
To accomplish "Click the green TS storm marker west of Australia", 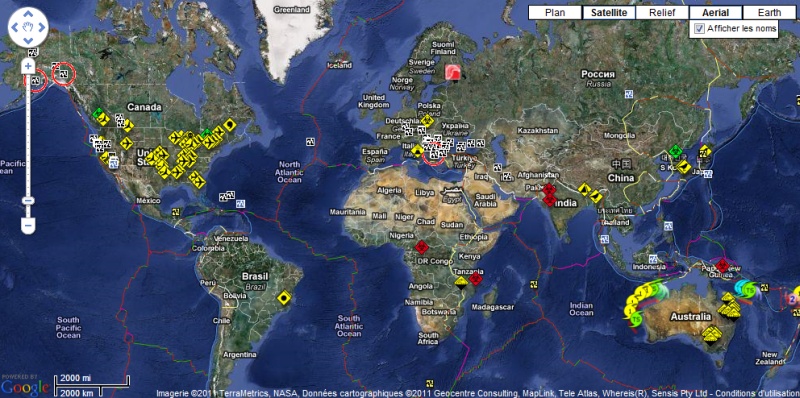I will click(x=636, y=319).
